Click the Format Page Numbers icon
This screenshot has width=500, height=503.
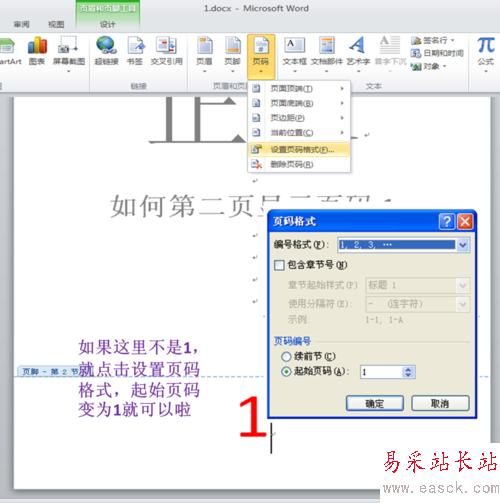point(256,149)
